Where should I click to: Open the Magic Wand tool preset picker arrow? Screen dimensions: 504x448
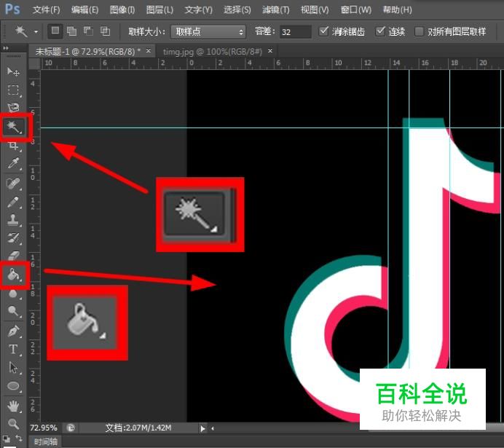pos(36,32)
